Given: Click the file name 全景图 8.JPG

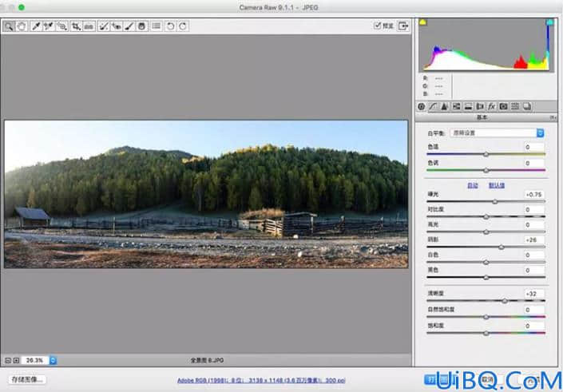Looking at the screenshot, I should pos(207,360).
